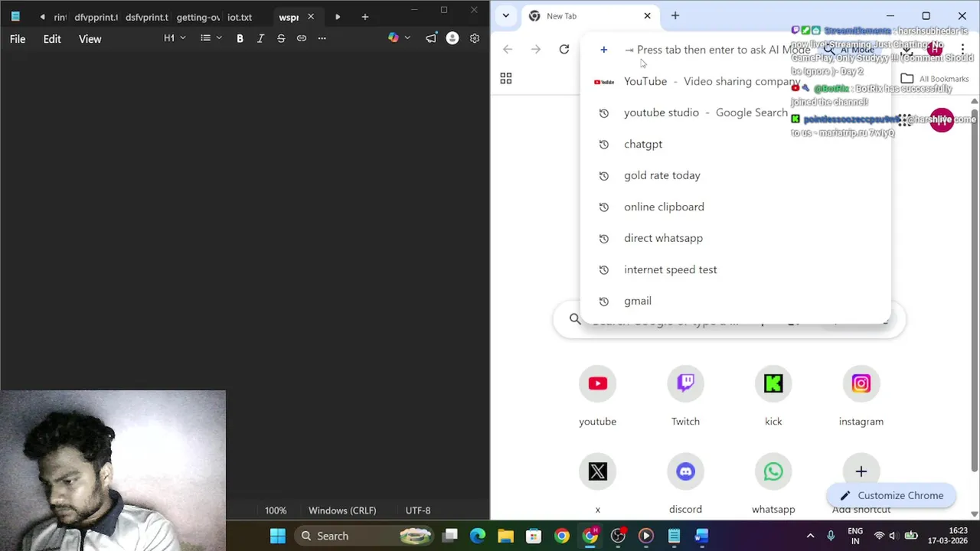This screenshot has height=551, width=980.
Task: Toggle italic formatting in Notepad
Action: click(x=260, y=38)
